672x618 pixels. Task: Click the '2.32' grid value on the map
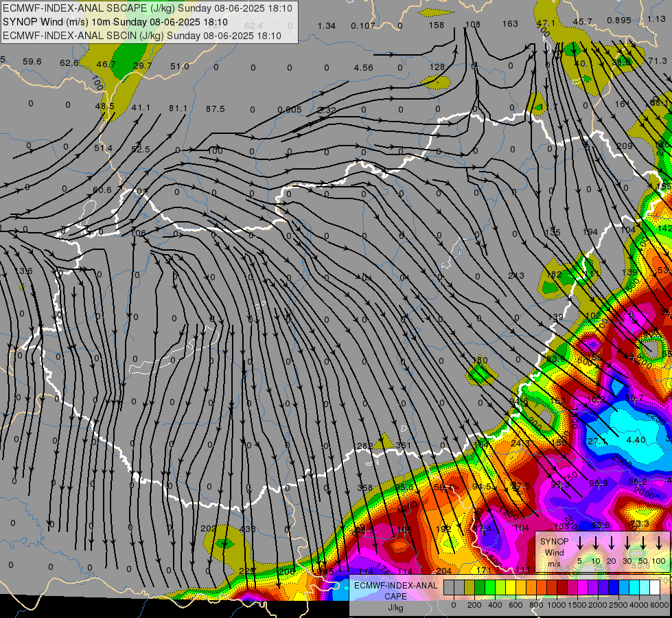click(x=327, y=110)
